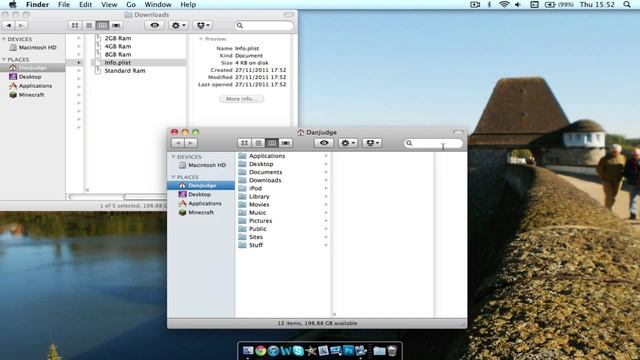Collapse PLACES section in Downloads sidebar
640x360 pixels.
pos(4,60)
